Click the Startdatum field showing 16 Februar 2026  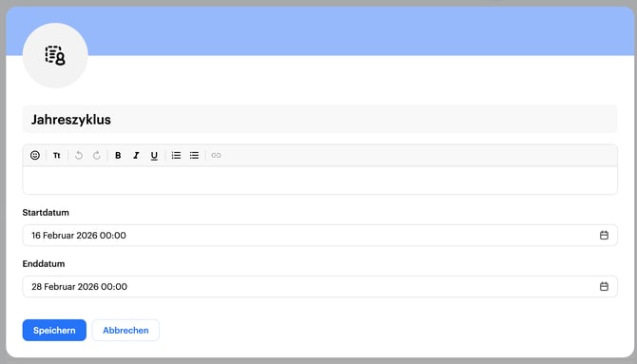tap(320, 235)
